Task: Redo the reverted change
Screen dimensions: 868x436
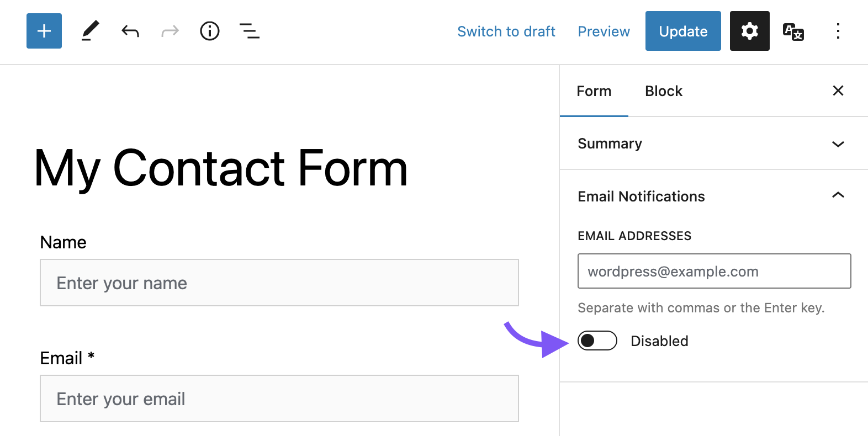Action: 170,31
